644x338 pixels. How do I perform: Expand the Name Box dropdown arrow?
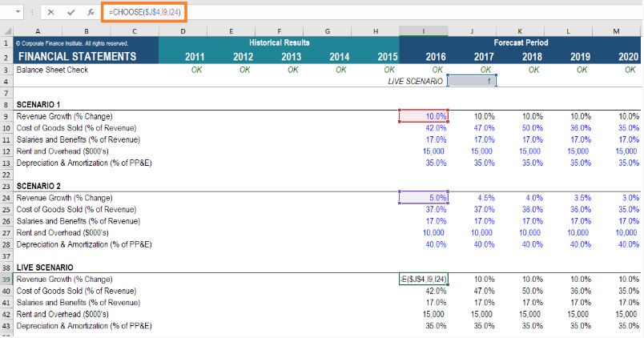pos(18,12)
